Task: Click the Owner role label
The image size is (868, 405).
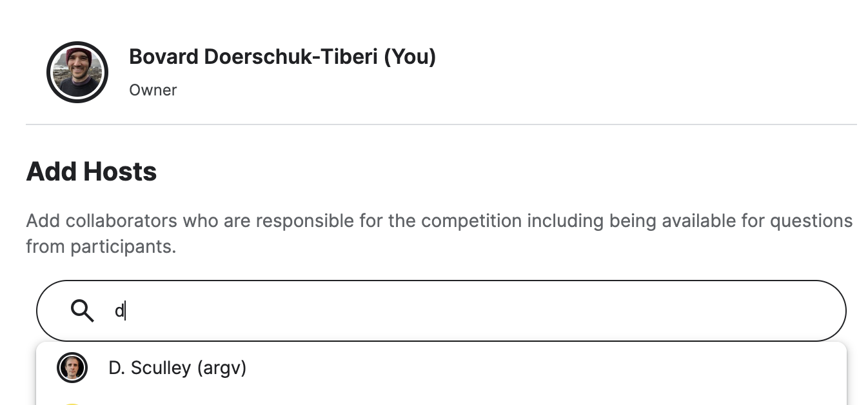Action: 153,90
